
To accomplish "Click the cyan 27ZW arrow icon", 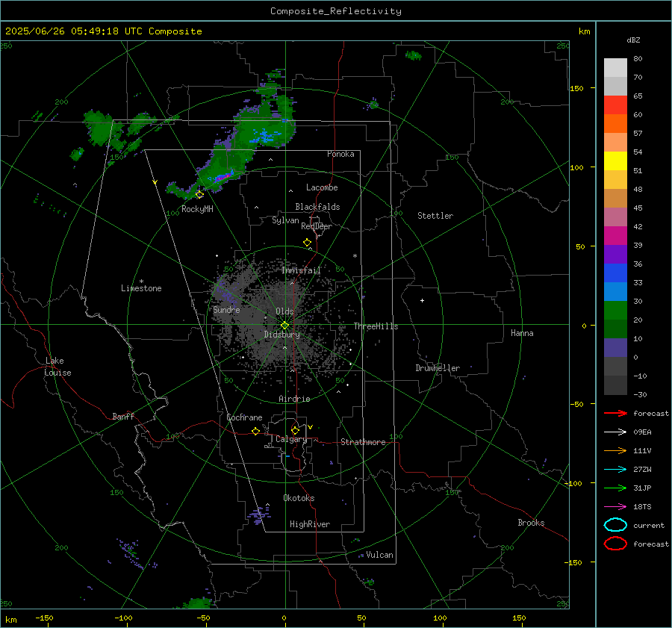I will (x=615, y=470).
